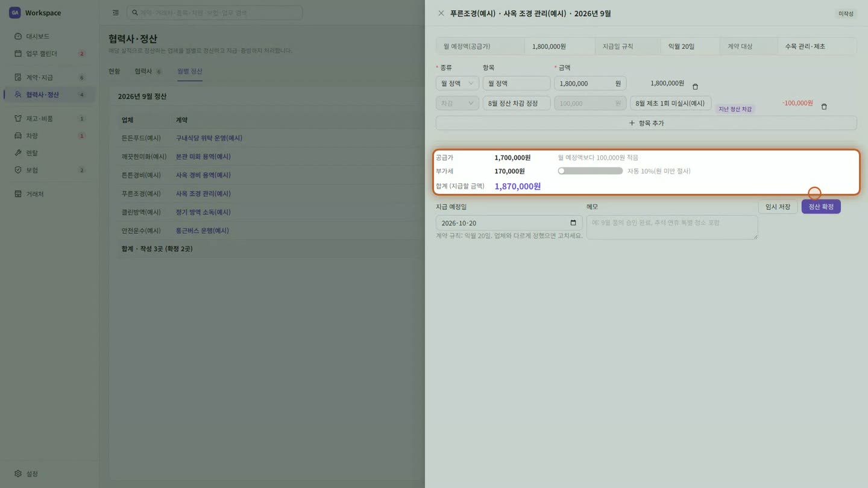The width and height of the screenshot is (868, 488).
Task: Click the 8월 정산 차감 정정 field
Action: (517, 103)
